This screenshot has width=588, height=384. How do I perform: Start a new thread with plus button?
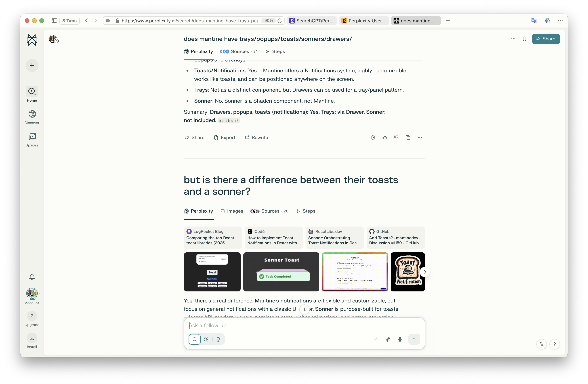click(32, 65)
